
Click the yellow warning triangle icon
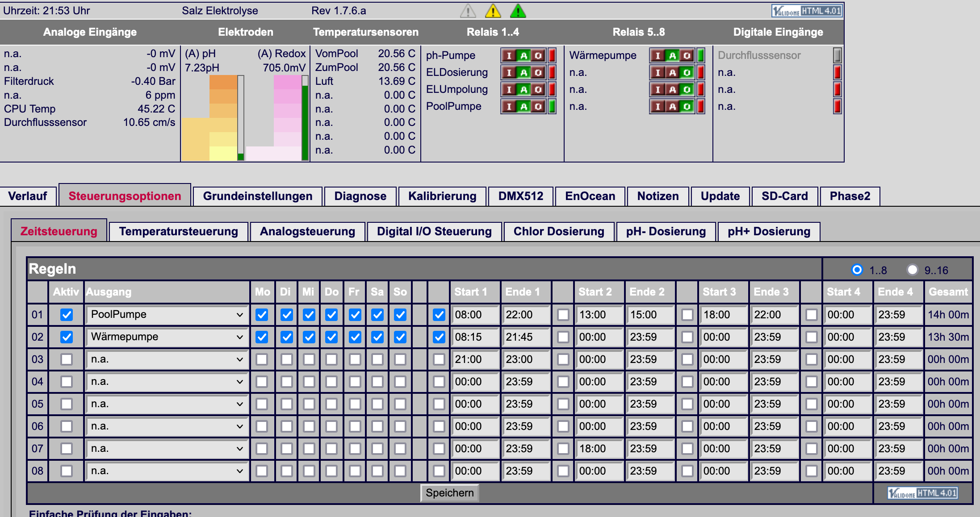tap(493, 11)
